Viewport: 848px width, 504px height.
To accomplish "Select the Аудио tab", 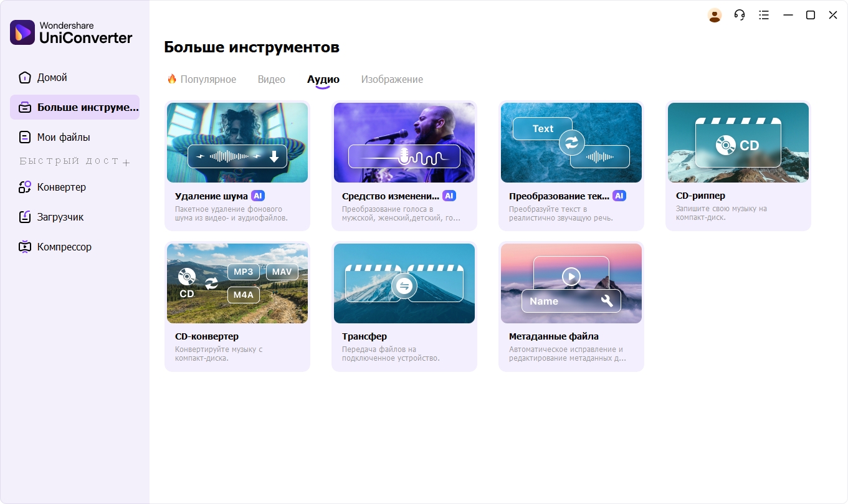I will pos(323,79).
